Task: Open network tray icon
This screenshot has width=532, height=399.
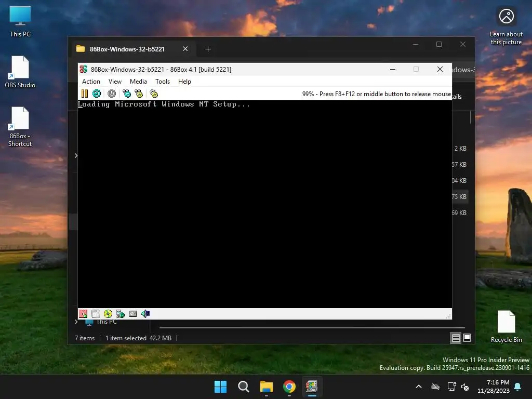Action: click(x=451, y=387)
